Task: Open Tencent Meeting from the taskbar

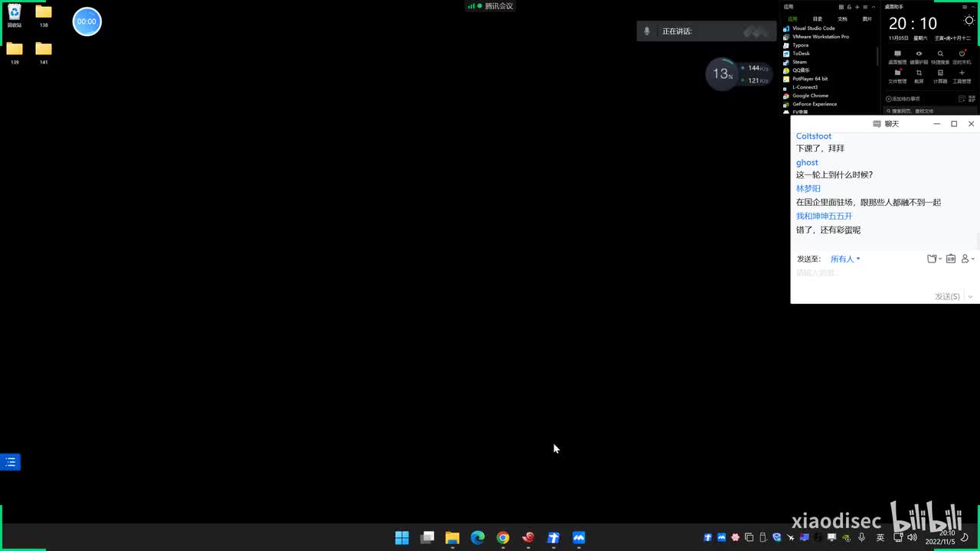Action: pos(579,537)
